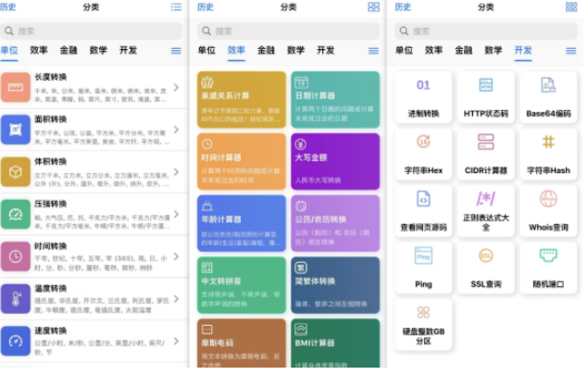Open the 长度转换 ruler icon

16,87
